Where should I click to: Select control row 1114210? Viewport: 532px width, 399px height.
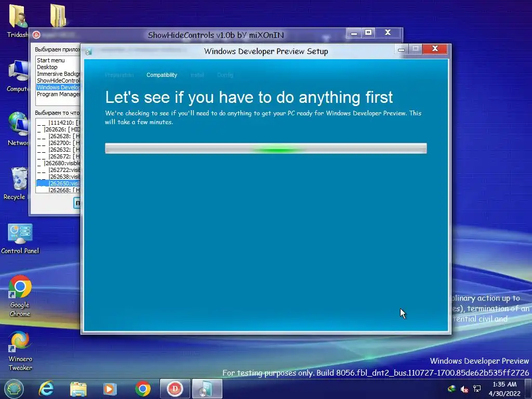tap(58, 123)
